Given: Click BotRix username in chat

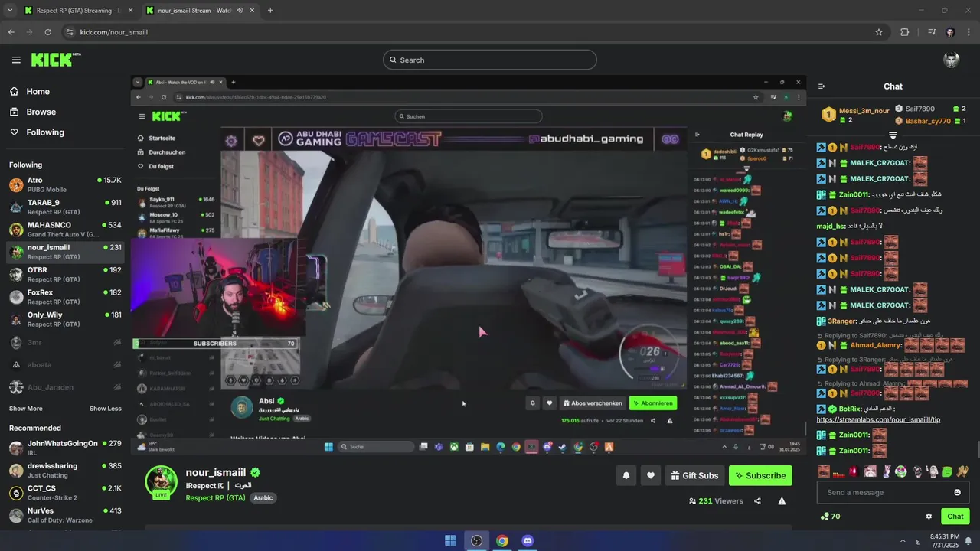Looking at the screenshot, I should (x=851, y=409).
